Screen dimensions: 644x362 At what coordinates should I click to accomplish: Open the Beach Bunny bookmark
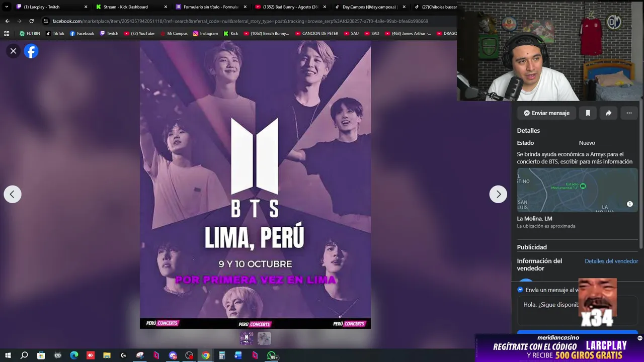pyautogui.click(x=266, y=33)
